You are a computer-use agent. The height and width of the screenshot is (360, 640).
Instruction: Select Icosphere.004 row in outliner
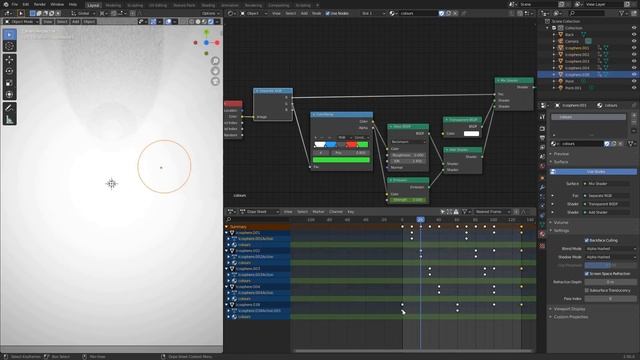tap(577, 68)
